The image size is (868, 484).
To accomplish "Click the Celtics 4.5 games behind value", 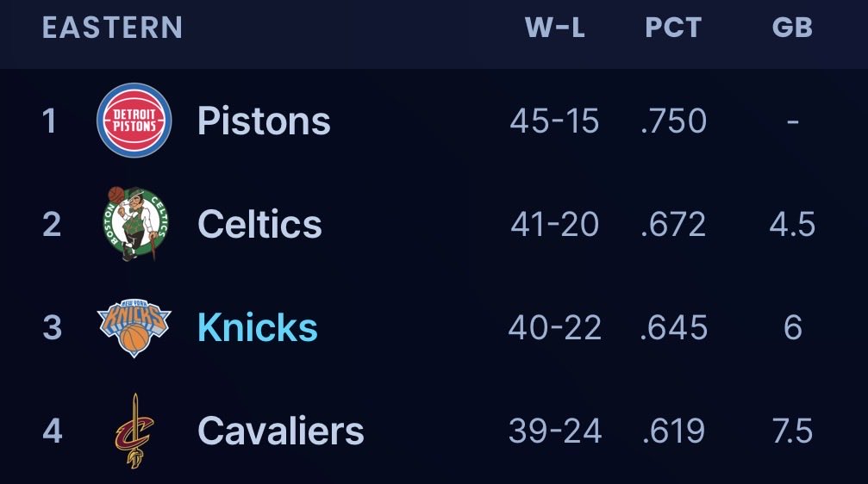I will tap(792, 224).
